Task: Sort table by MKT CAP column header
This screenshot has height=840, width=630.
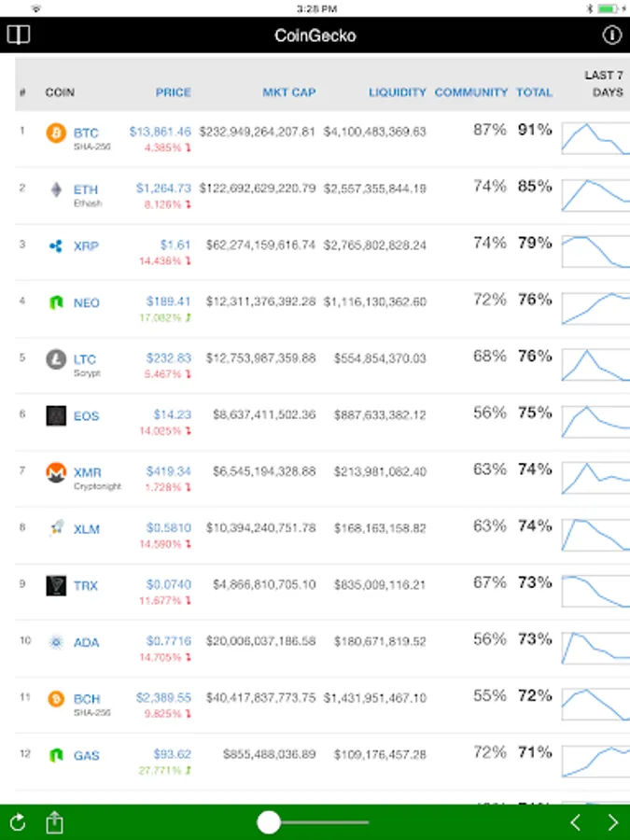Action: point(288,92)
